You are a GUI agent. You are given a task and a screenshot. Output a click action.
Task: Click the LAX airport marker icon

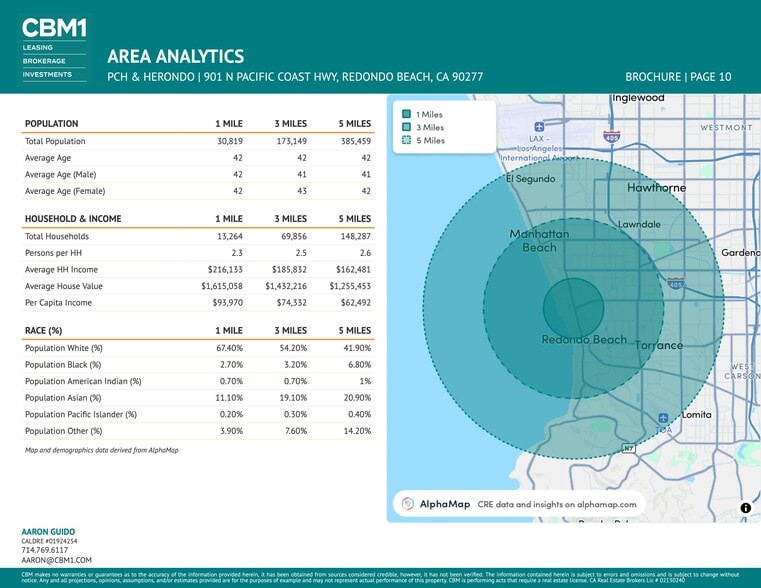point(539,127)
